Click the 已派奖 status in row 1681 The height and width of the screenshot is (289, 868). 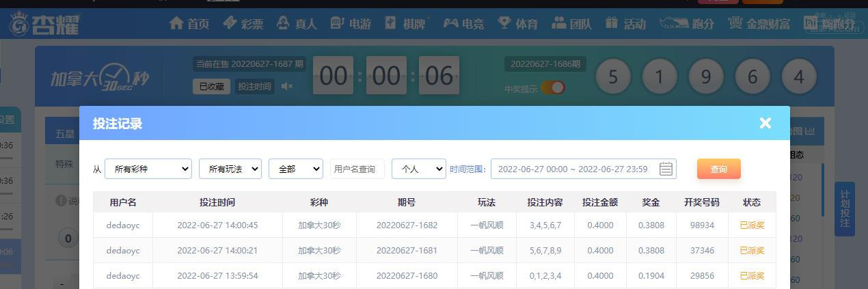752,250
